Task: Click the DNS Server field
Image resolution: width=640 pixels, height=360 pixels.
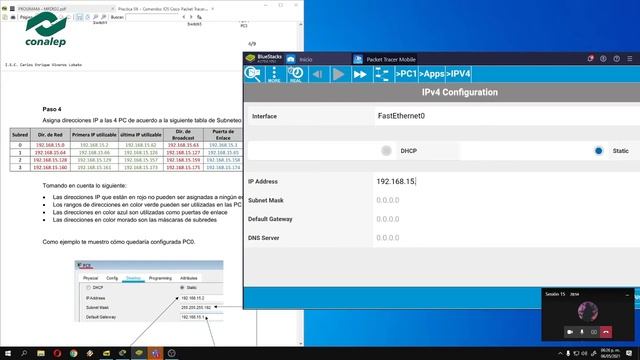Action: click(506, 238)
